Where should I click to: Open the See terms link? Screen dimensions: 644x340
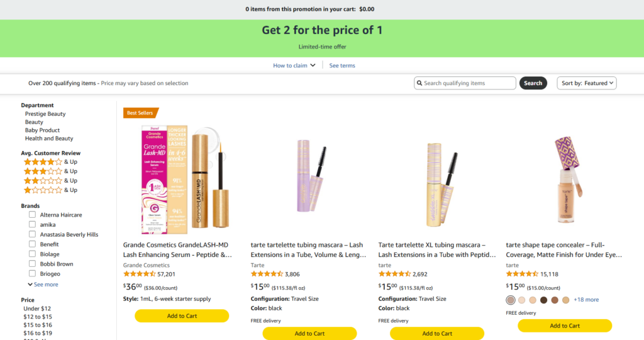pos(342,65)
